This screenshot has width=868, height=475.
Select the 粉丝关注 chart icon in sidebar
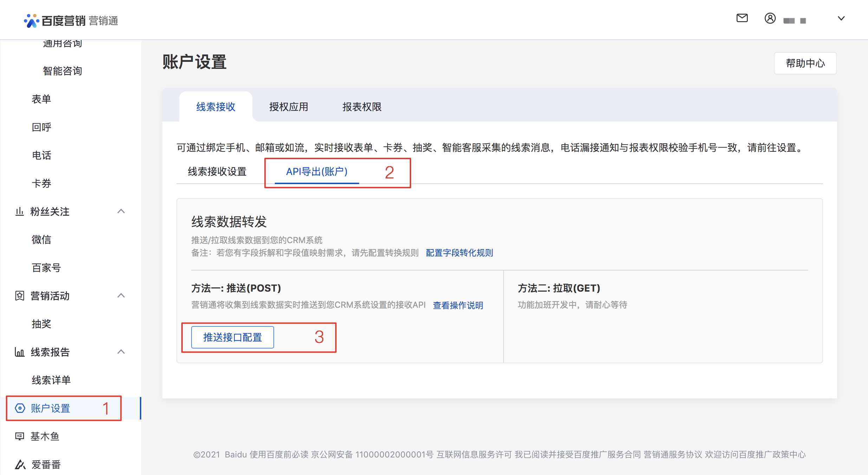(19, 211)
